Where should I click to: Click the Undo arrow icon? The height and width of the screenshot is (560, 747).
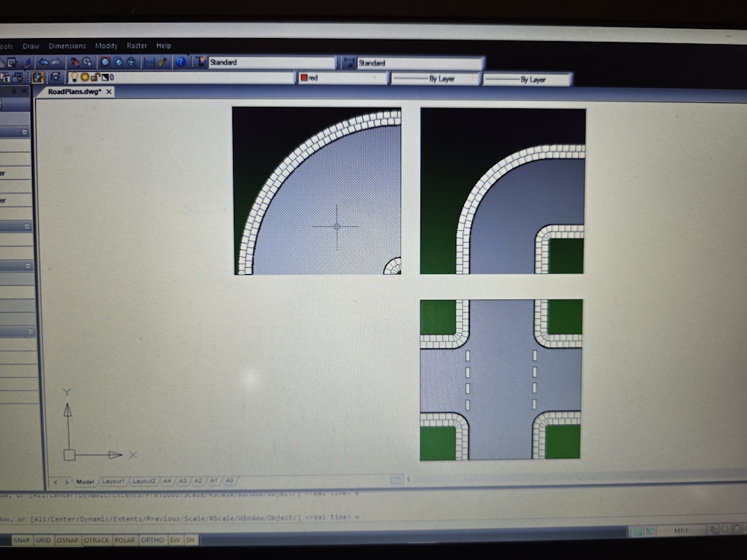[43, 63]
